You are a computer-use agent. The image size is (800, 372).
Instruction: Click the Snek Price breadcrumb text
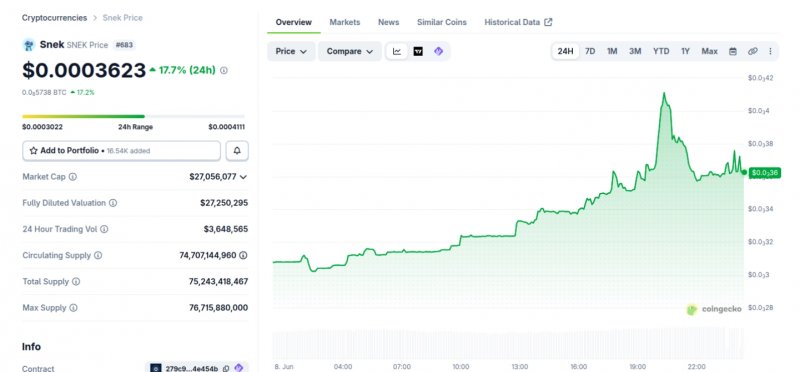(x=122, y=18)
